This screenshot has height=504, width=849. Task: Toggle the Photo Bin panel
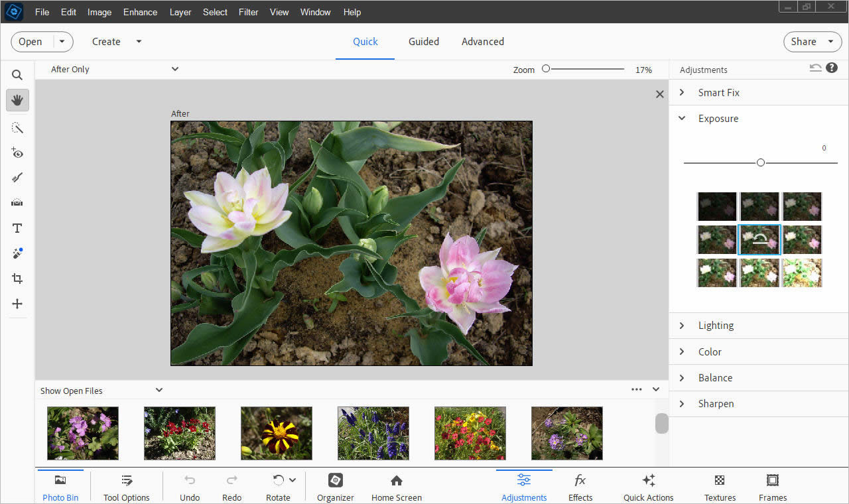coord(60,486)
